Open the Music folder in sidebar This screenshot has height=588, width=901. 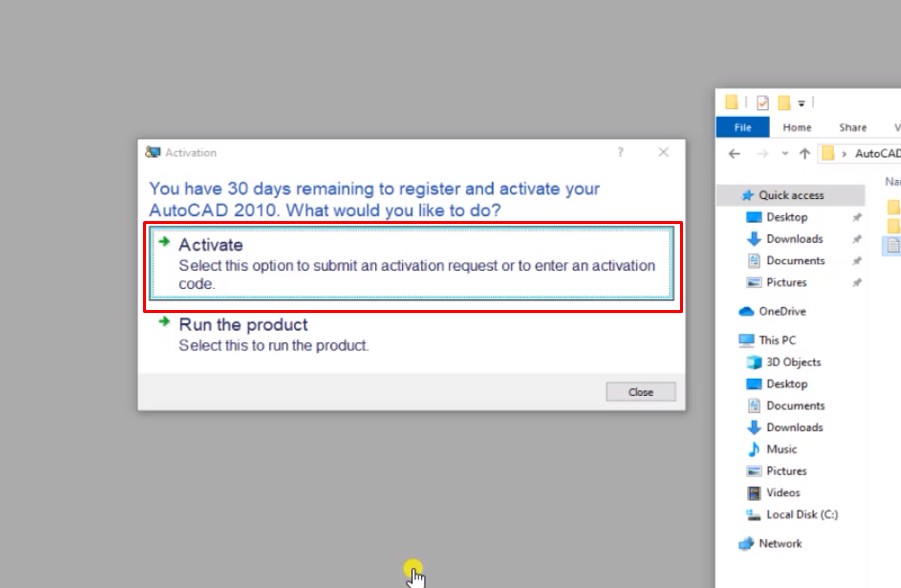pyautogui.click(x=781, y=449)
